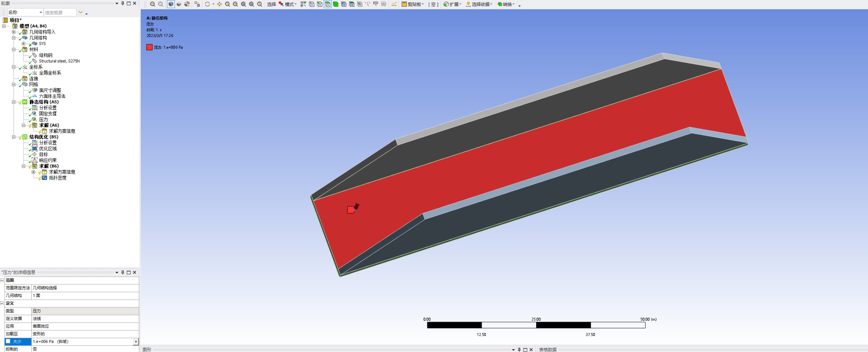Activate the pan tool in the toolbar

click(220, 4)
